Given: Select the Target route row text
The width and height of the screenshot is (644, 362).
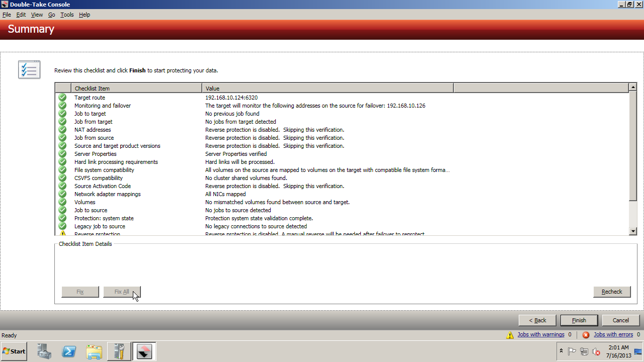Looking at the screenshot, I should click(x=90, y=98).
